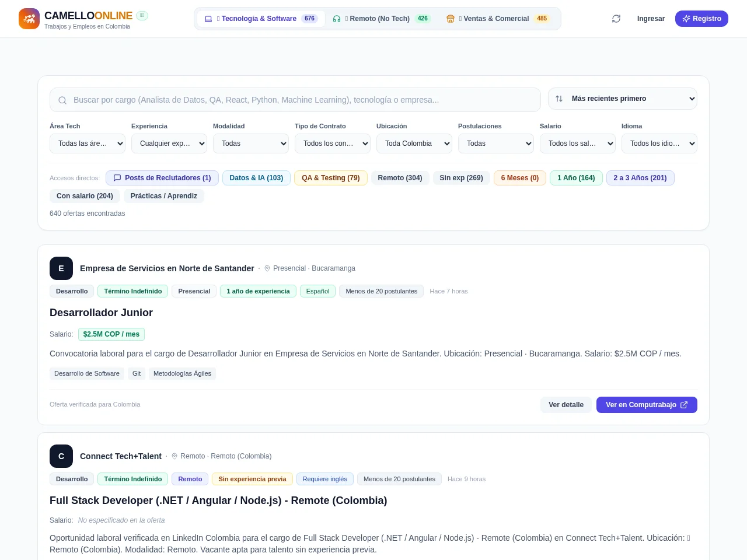Switch to Ventas & Comercial tab
This screenshot has height=560, width=747.
coord(498,19)
